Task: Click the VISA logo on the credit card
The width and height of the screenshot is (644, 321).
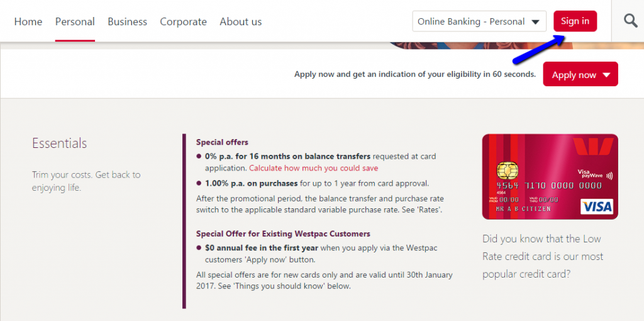Action: (597, 206)
